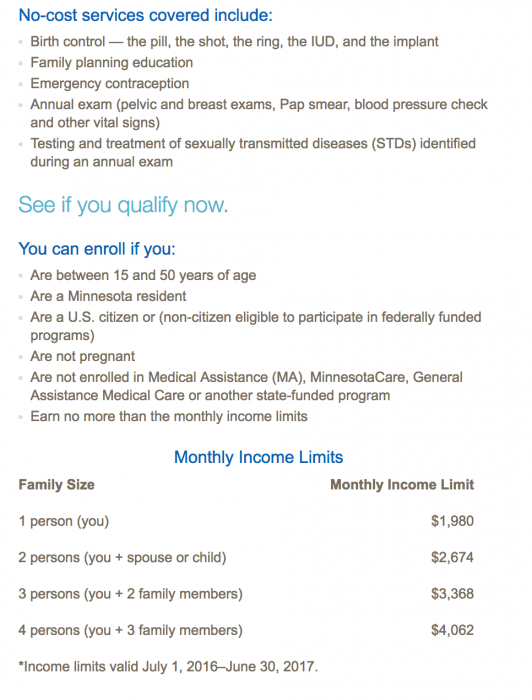Click the $1,980 income limit value
Screen dimensions: 532x700
452,521
